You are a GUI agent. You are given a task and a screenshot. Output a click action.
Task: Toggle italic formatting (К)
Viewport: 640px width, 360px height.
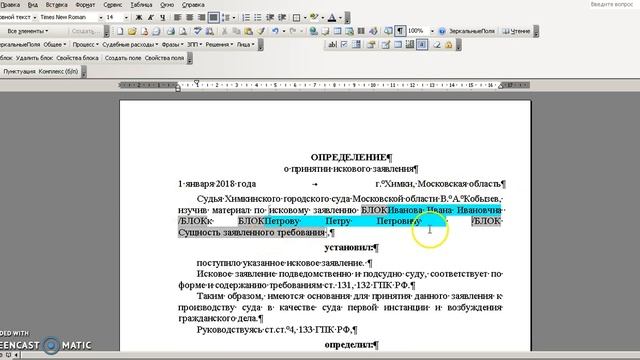(151, 18)
